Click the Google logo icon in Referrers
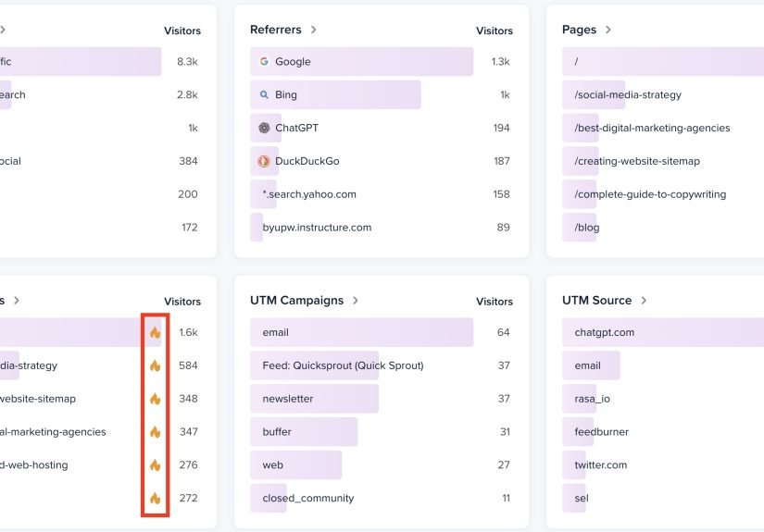The height and width of the screenshot is (532, 764). tap(264, 61)
